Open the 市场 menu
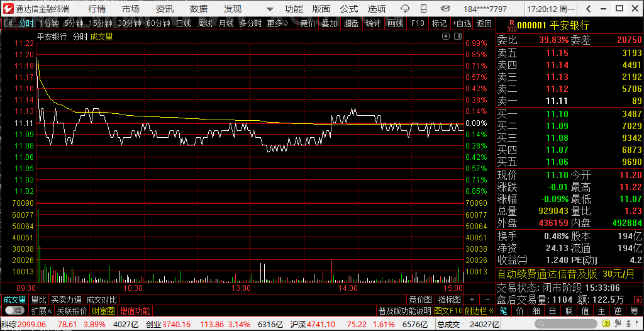The height and width of the screenshot is (331, 644). pyautogui.click(x=131, y=9)
